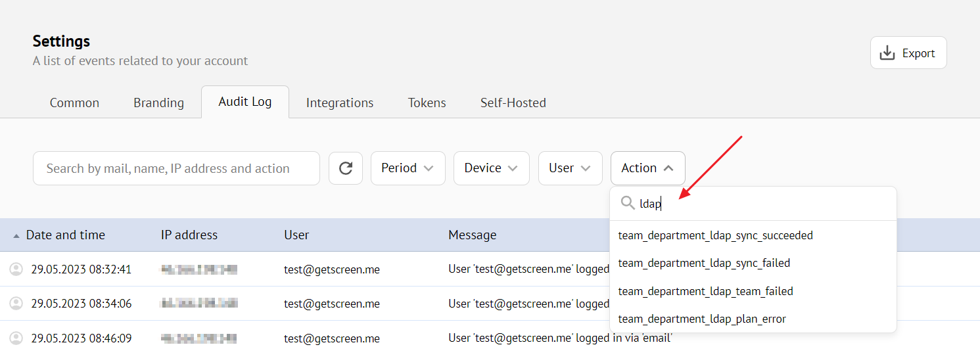
Task: Switch to the Common tab
Action: click(x=74, y=103)
